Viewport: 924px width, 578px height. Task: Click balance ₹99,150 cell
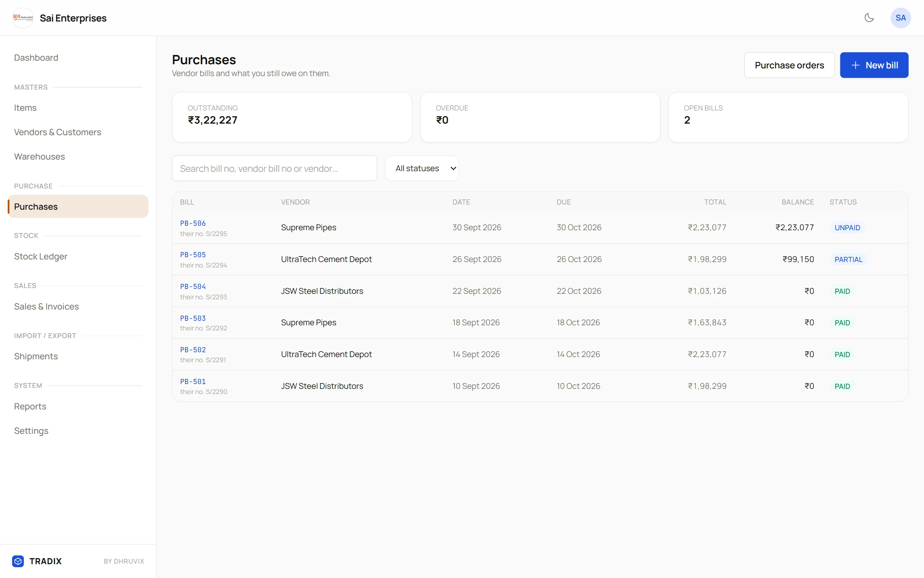798,259
